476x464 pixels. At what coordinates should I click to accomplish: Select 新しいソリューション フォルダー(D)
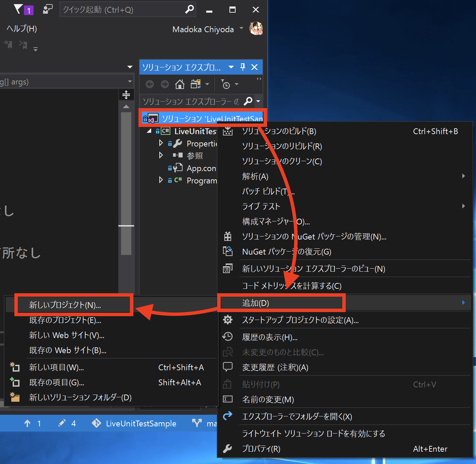coord(111,397)
